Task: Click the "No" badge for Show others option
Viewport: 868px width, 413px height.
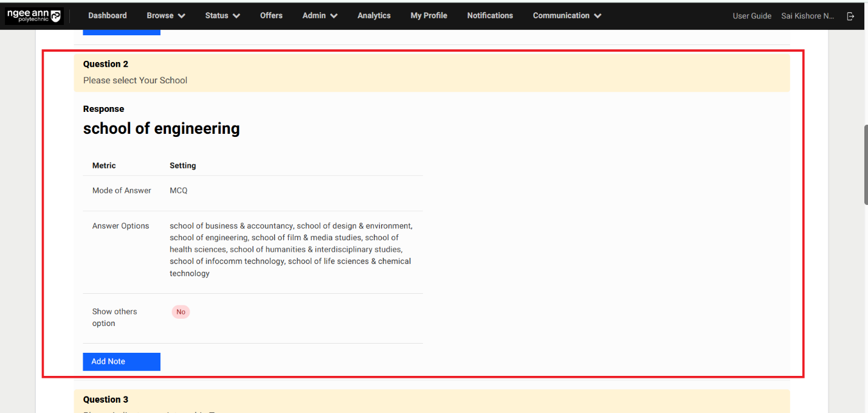Action: pyautogui.click(x=181, y=312)
